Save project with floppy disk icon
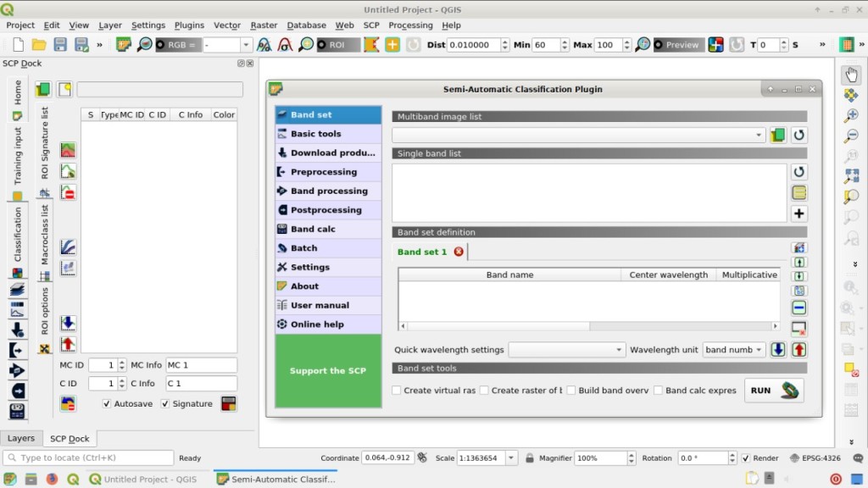This screenshot has width=868, height=488. click(x=60, y=45)
